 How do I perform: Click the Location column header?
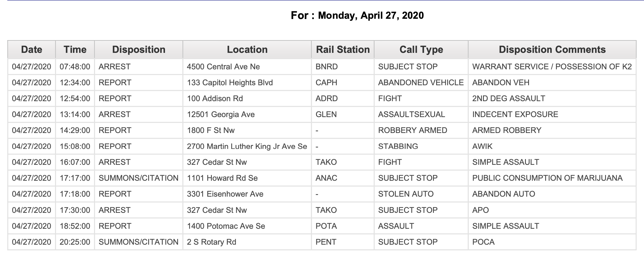coord(247,49)
